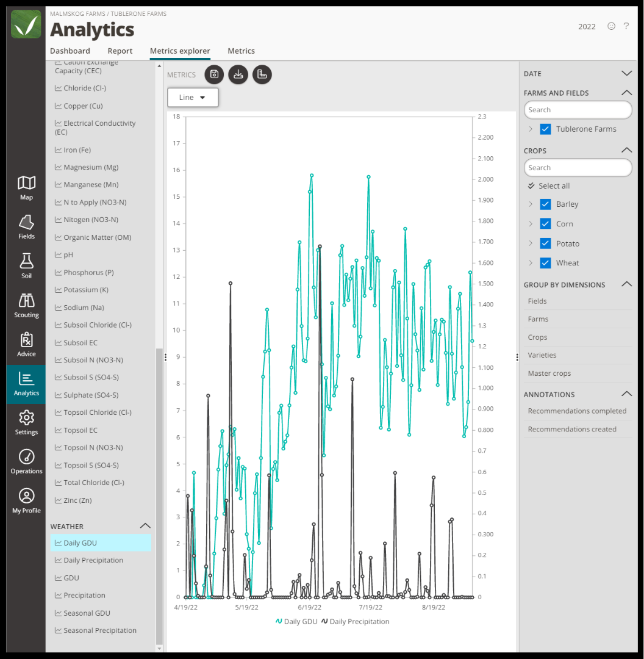
Task: Select Chloride (Cl-) metric
Action: click(80, 88)
